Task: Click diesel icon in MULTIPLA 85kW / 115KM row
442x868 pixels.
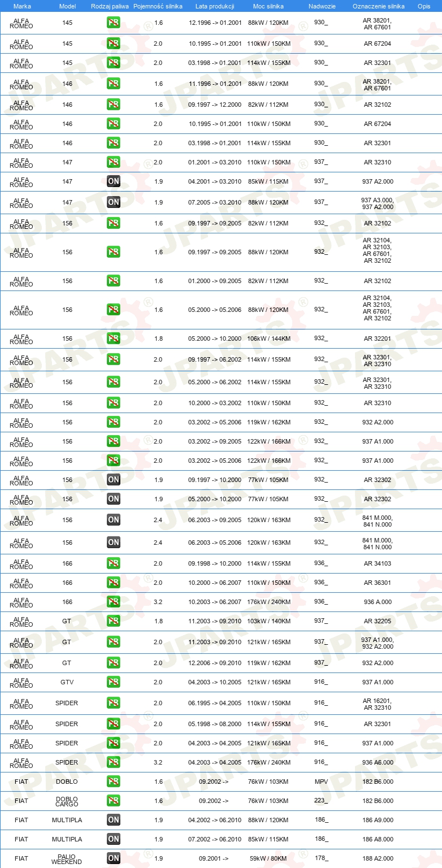Action: pos(113,839)
